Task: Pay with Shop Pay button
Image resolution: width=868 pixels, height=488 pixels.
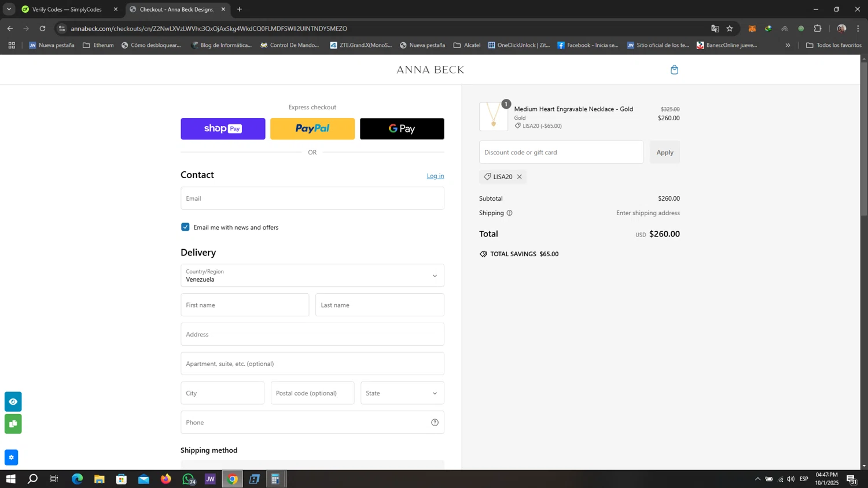Action: click(223, 129)
